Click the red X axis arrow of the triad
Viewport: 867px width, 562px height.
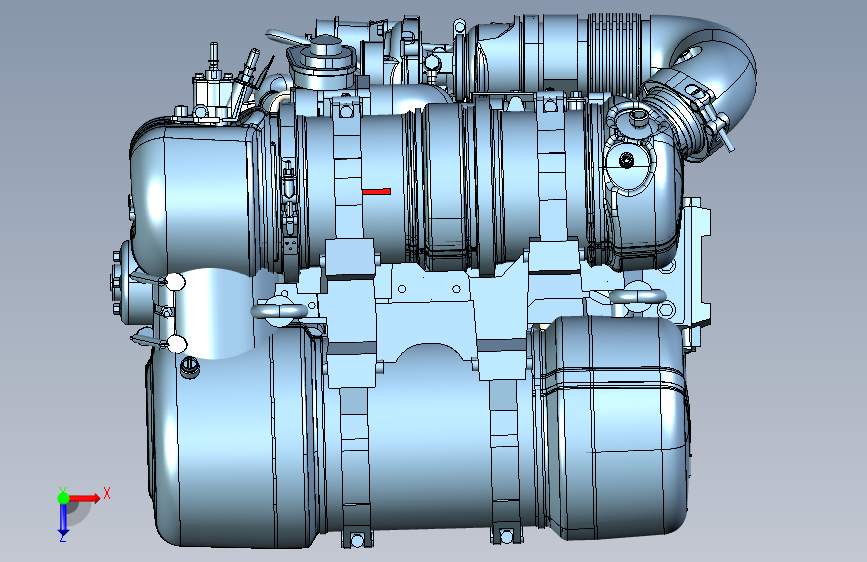pyautogui.click(x=84, y=498)
